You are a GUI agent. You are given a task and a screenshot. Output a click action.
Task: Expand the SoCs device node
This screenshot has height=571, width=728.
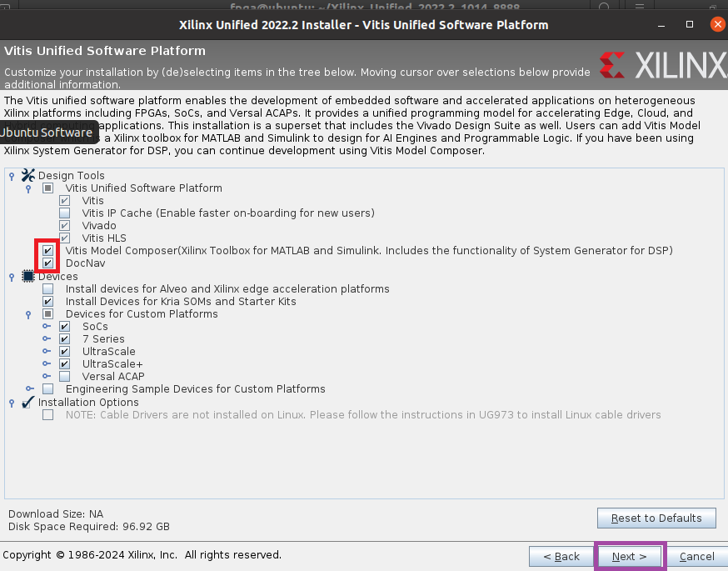pyautogui.click(x=47, y=326)
